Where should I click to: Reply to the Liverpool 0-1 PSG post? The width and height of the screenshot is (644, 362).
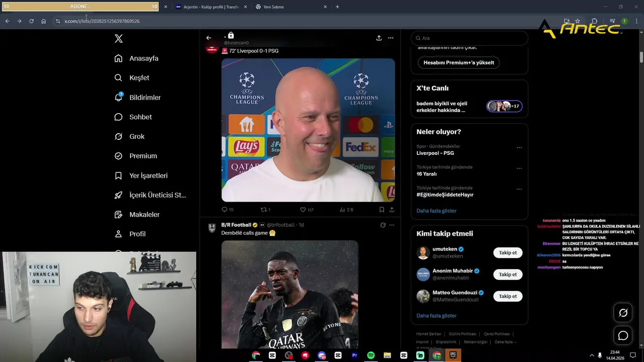pos(227,210)
